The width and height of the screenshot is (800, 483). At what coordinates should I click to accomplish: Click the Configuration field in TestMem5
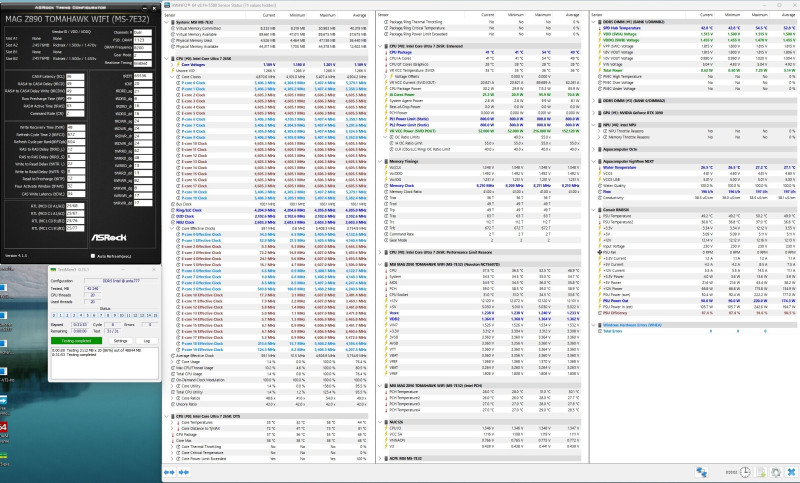(120, 281)
